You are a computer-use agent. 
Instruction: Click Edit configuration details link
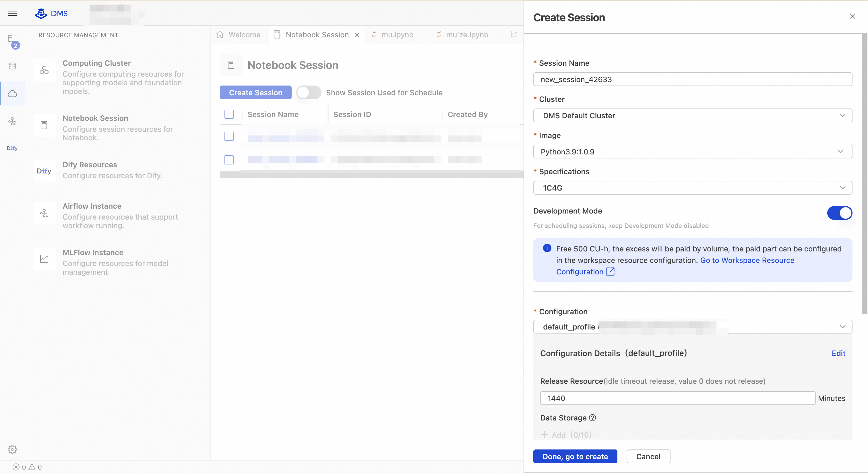coord(838,353)
